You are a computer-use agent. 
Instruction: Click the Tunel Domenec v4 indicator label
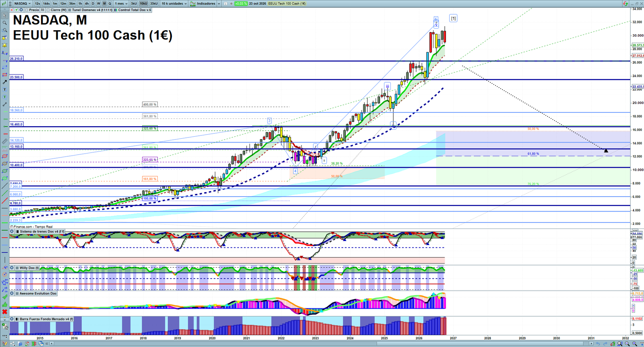92,10
